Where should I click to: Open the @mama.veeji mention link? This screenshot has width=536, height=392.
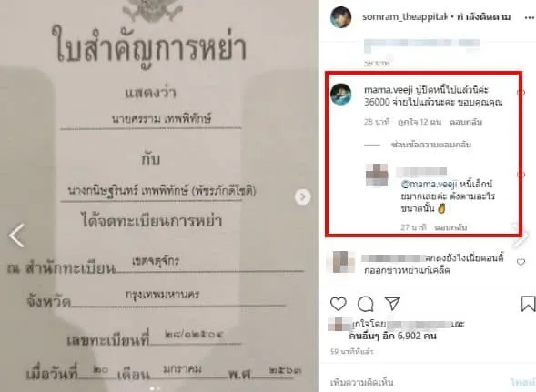(x=429, y=185)
